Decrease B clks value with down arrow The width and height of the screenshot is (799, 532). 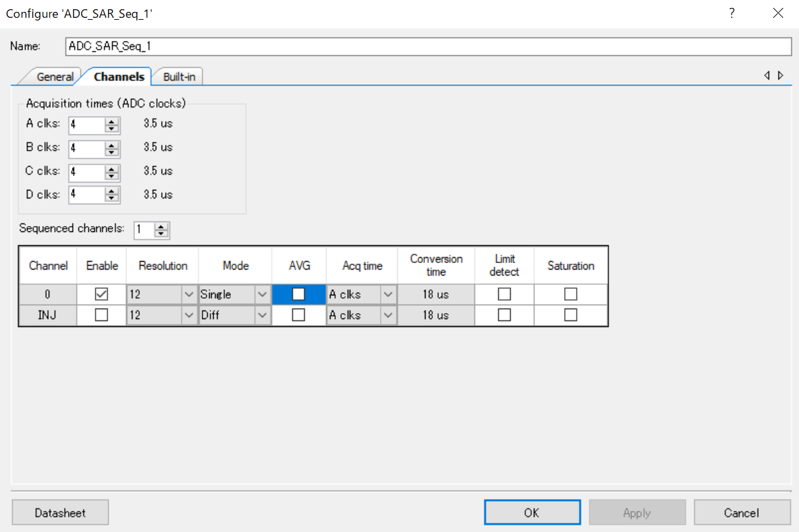point(112,152)
